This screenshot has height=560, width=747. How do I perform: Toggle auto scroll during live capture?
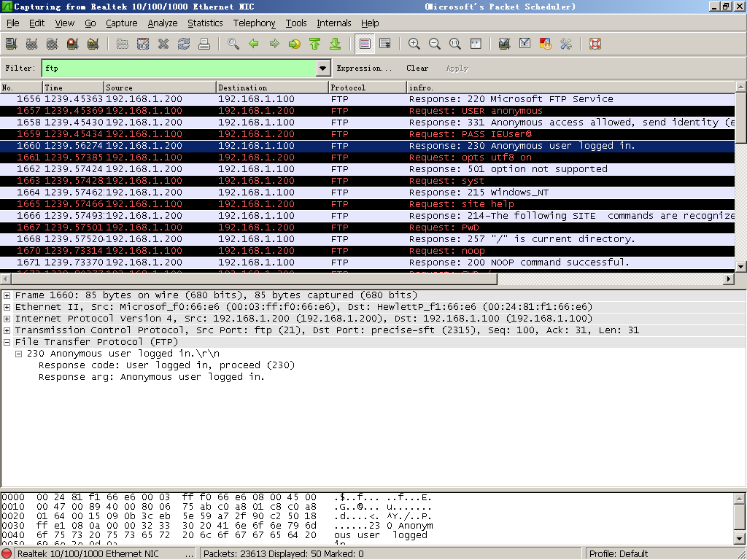point(385,44)
